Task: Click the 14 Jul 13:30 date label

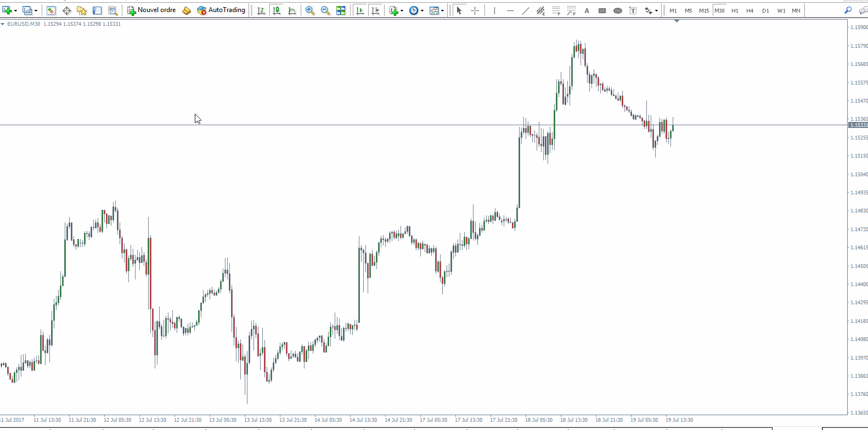Action: pos(363,420)
